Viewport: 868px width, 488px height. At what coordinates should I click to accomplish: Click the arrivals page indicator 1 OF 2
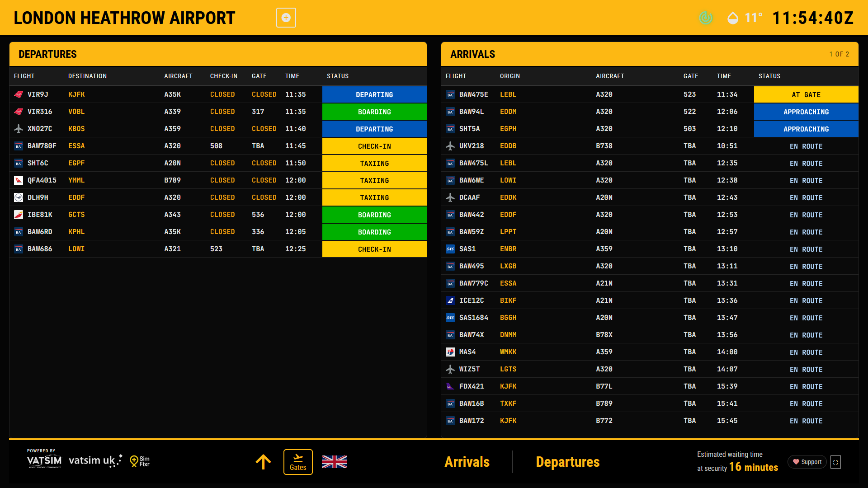(x=839, y=54)
